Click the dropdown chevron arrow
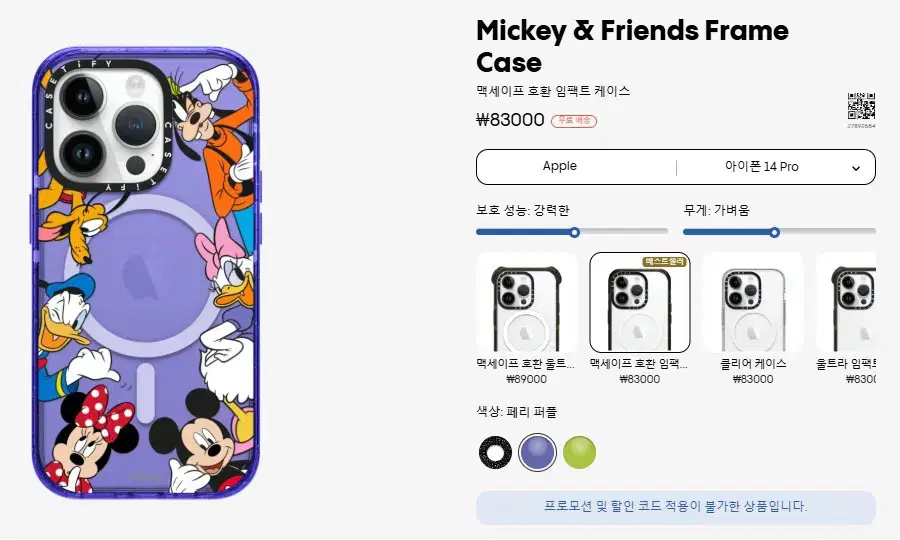Screen dimensions: 900x540 (x=856, y=169)
